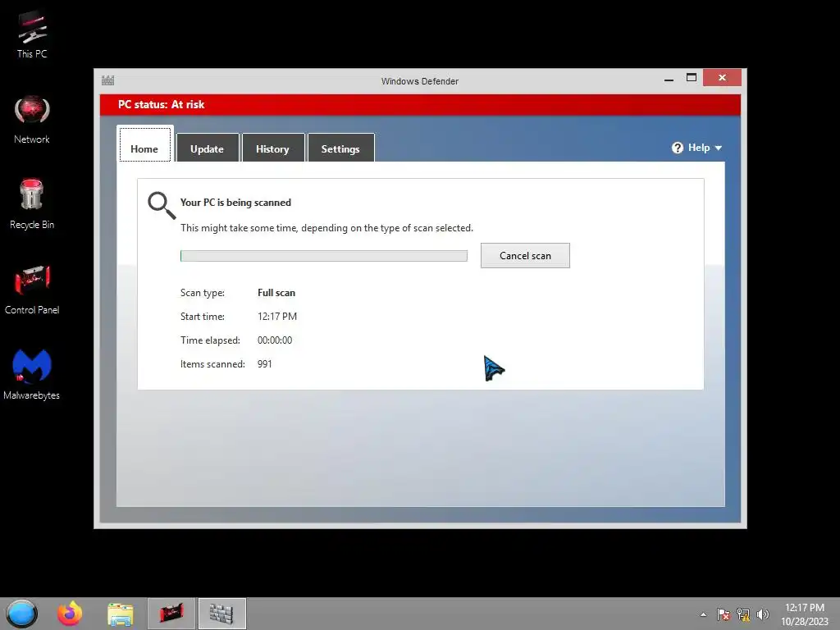Minimize the Windows Defender window
The width and height of the screenshot is (840, 630).
tap(669, 78)
